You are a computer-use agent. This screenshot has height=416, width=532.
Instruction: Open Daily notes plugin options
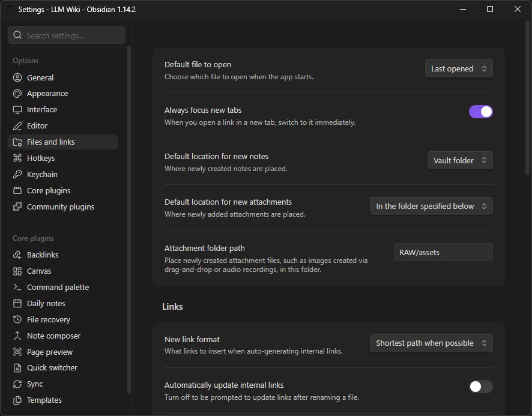63,303
